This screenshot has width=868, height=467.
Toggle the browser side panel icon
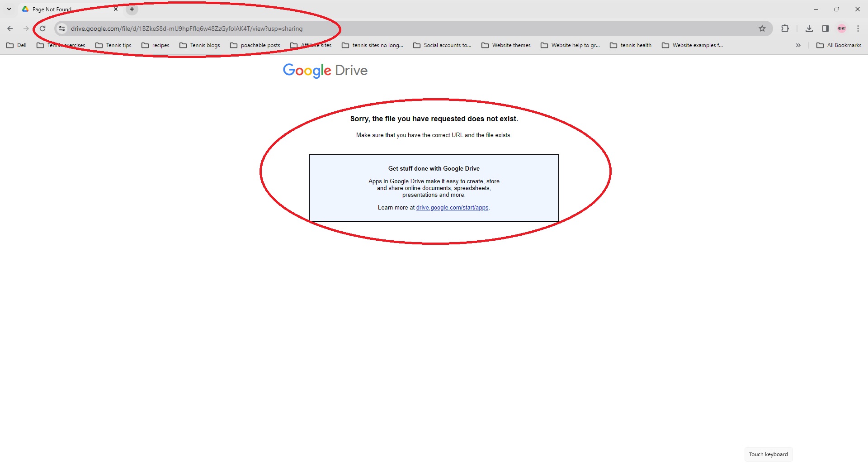(826, 29)
